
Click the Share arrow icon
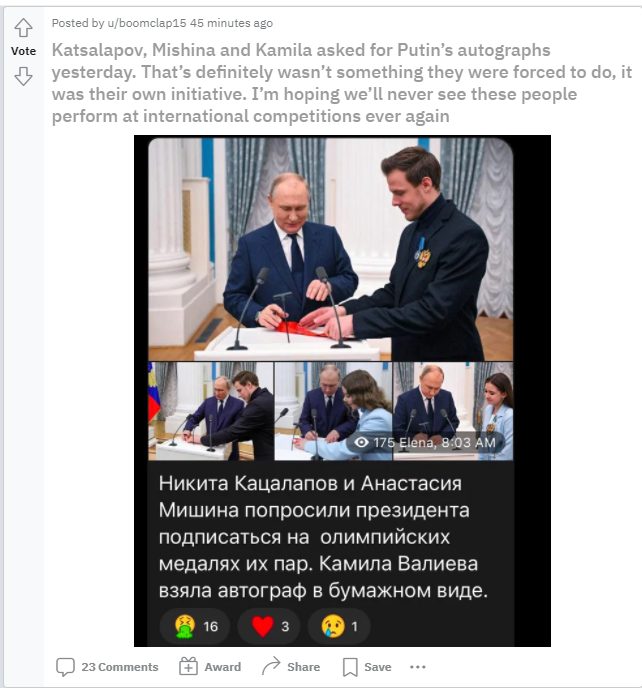[271, 666]
